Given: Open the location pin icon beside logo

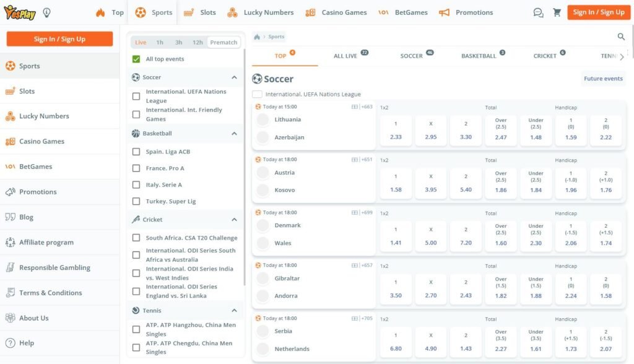Looking at the screenshot, I should click(x=47, y=13).
